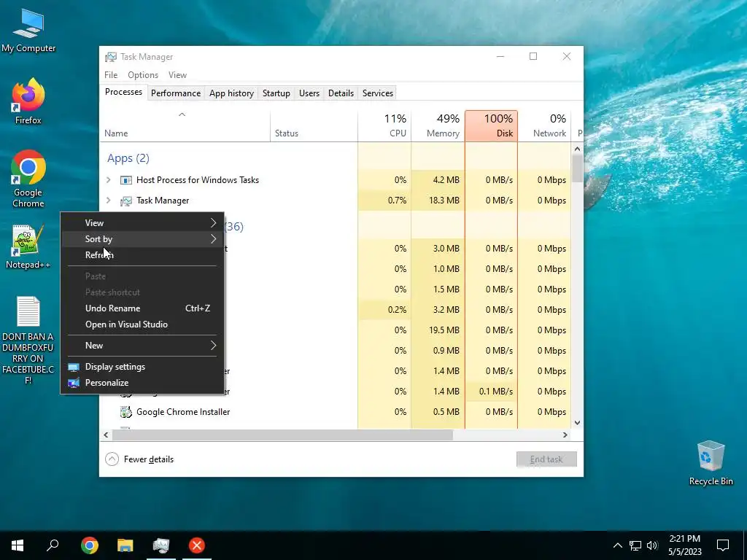Open Task Manager's View menu
The image size is (747, 560).
click(177, 75)
